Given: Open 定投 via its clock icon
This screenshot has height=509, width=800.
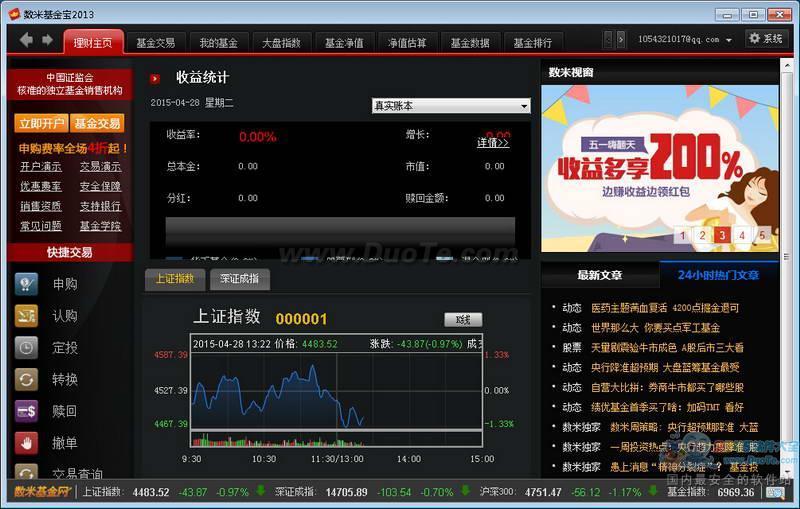Looking at the screenshot, I should 26,348.
